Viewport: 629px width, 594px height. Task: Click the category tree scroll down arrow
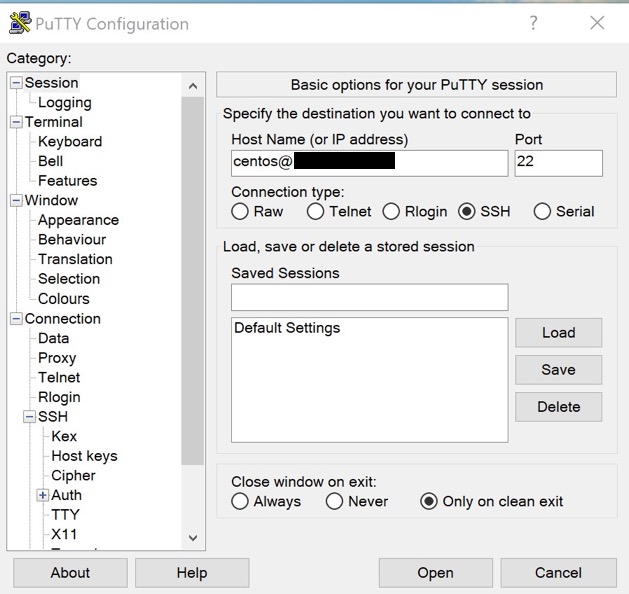[x=193, y=538]
